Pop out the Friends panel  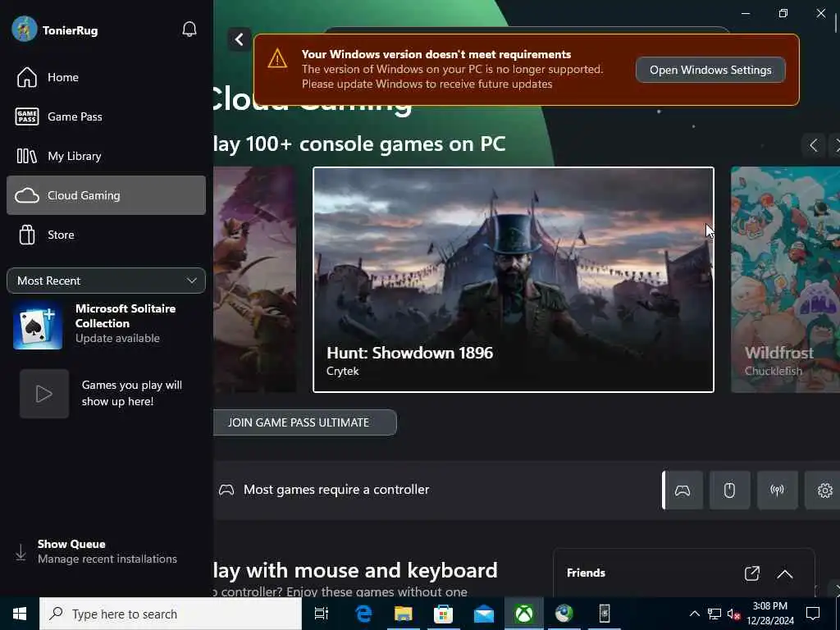coord(752,573)
